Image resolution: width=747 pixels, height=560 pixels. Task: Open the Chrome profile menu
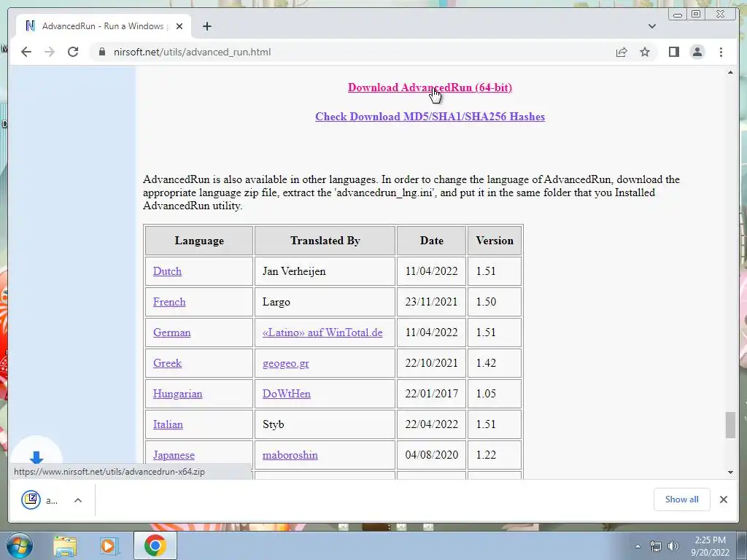[697, 52]
